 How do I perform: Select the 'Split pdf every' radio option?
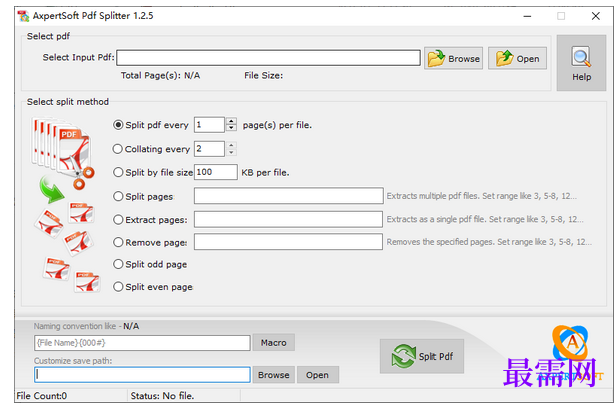pos(118,125)
